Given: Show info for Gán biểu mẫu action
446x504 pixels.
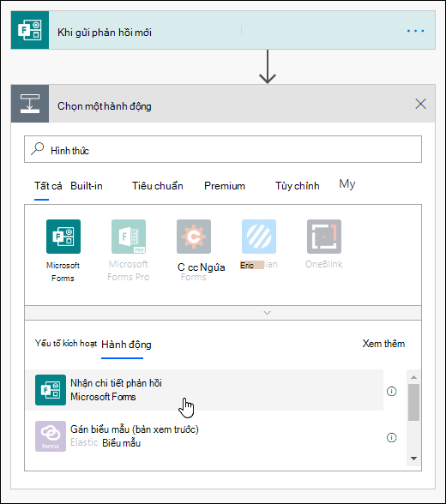Looking at the screenshot, I should (391, 437).
